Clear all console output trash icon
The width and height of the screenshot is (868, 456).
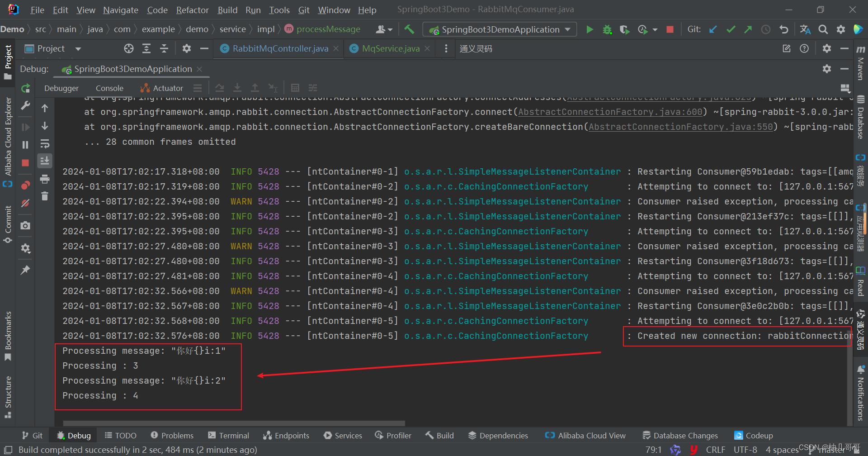click(45, 196)
